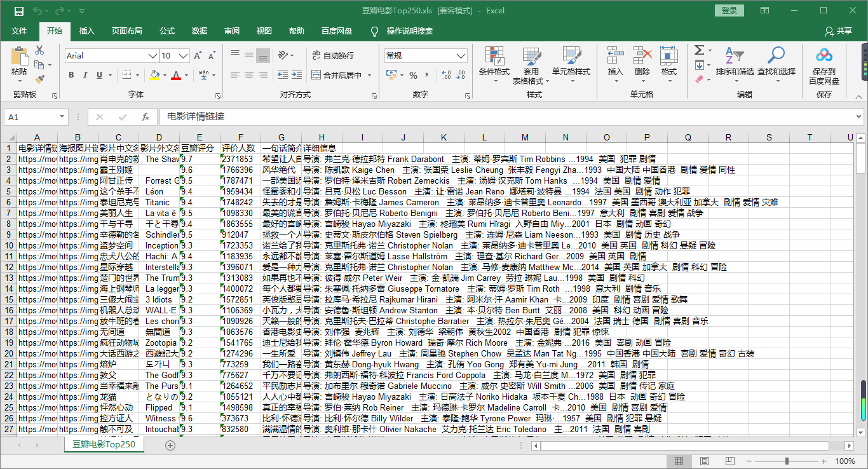This screenshot has height=469, width=868.
Task: Select column G header
Action: 281,137
